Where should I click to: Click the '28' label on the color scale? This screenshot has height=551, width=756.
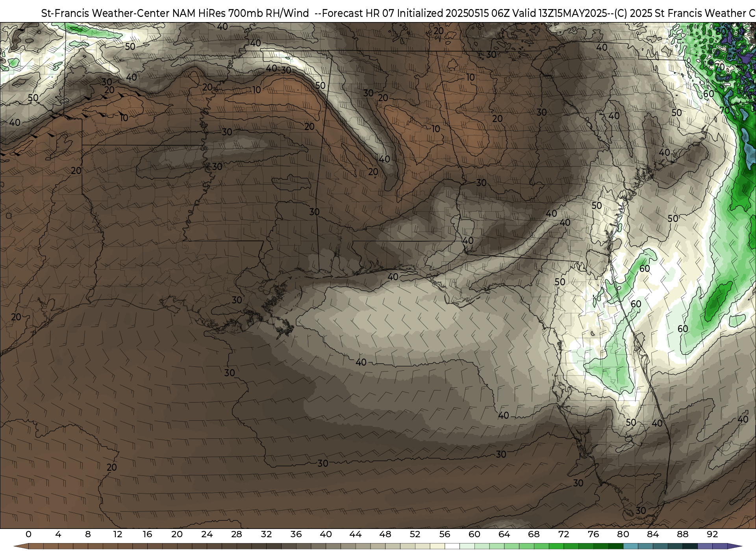[x=237, y=534]
